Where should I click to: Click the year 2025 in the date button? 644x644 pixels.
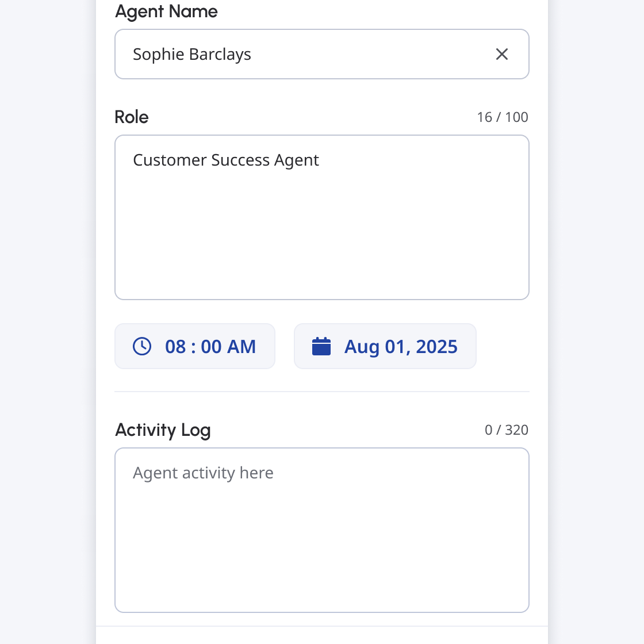point(436,347)
